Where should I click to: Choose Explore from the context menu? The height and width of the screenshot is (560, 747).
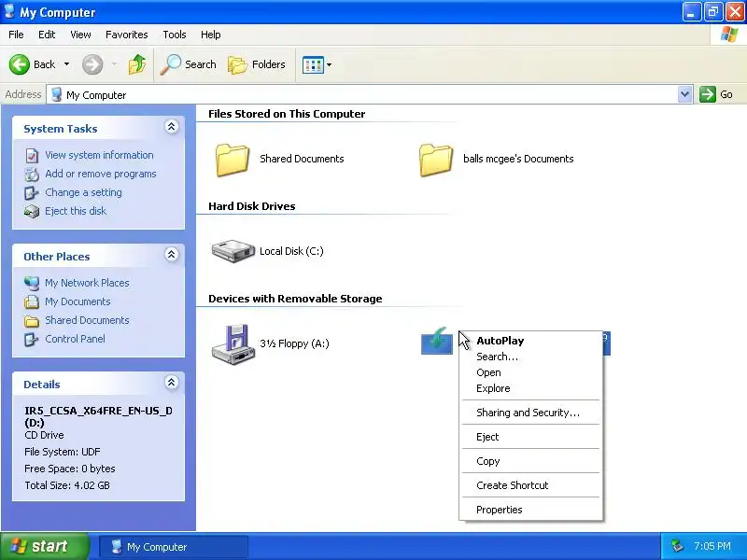pos(530,388)
